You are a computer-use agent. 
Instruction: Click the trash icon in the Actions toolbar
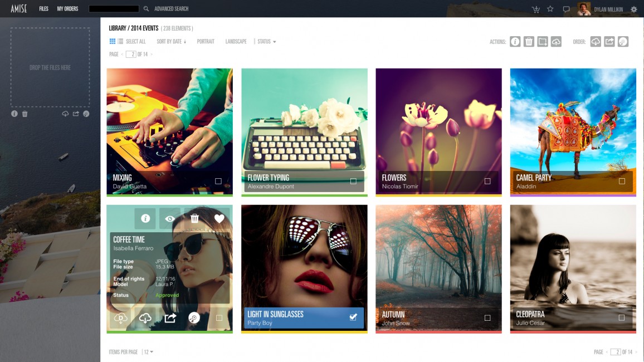pos(529,41)
